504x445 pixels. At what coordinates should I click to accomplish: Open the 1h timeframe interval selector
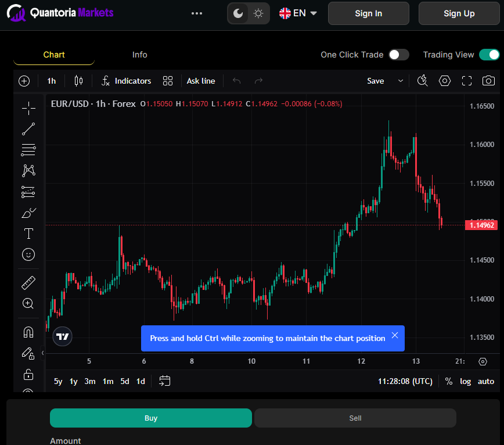[x=52, y=81]
